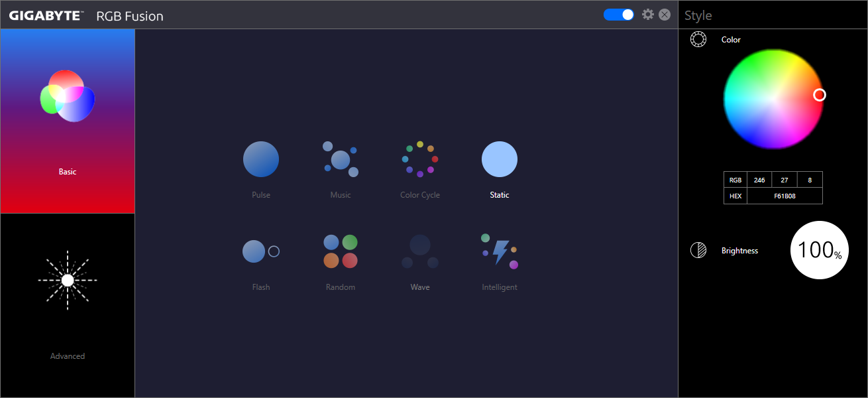Click the green RGB value field 27
Screen dimensions: 868x398
click(x=785, y=180)
